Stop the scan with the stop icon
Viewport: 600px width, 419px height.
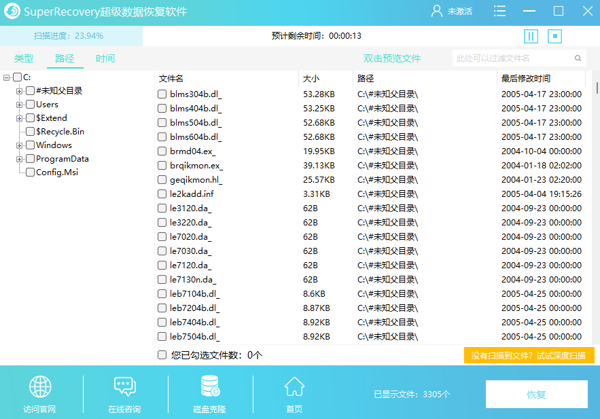click(x=555, y=36)
